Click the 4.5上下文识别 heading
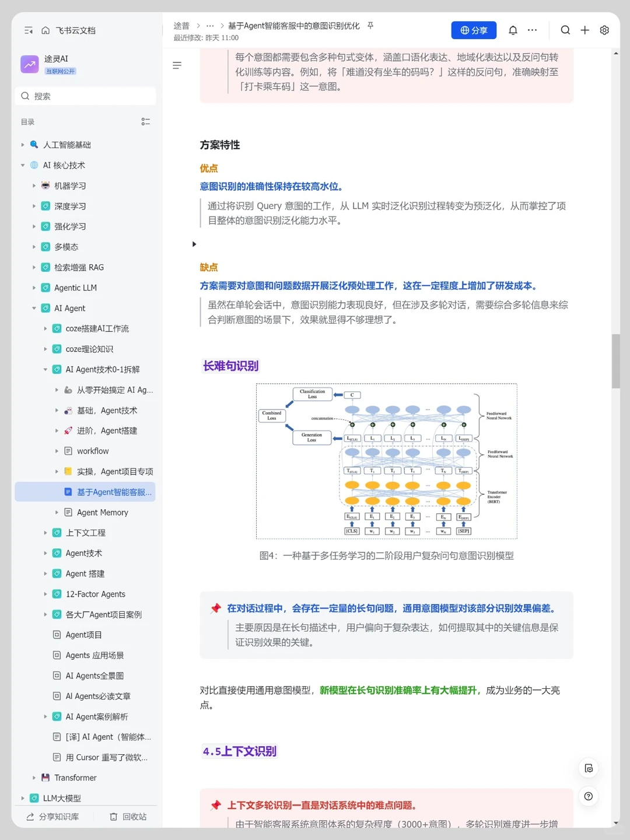630x840 pixels. click(x=239, y=751)
